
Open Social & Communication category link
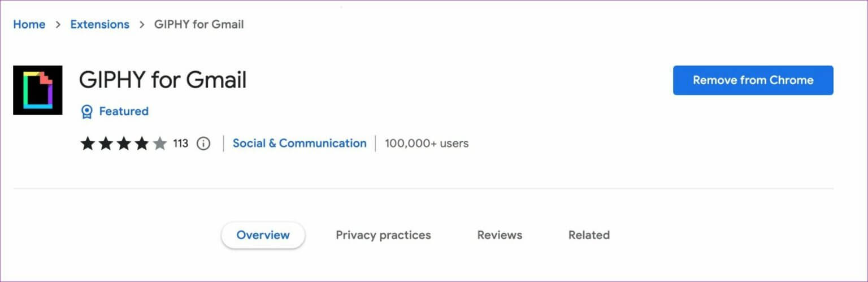300,144
